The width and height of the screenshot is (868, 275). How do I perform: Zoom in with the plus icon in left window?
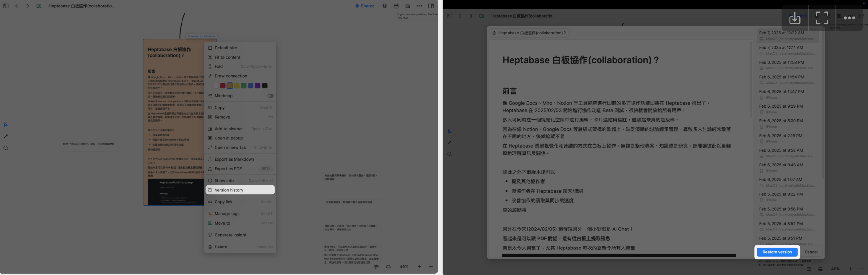coord(420,266)
